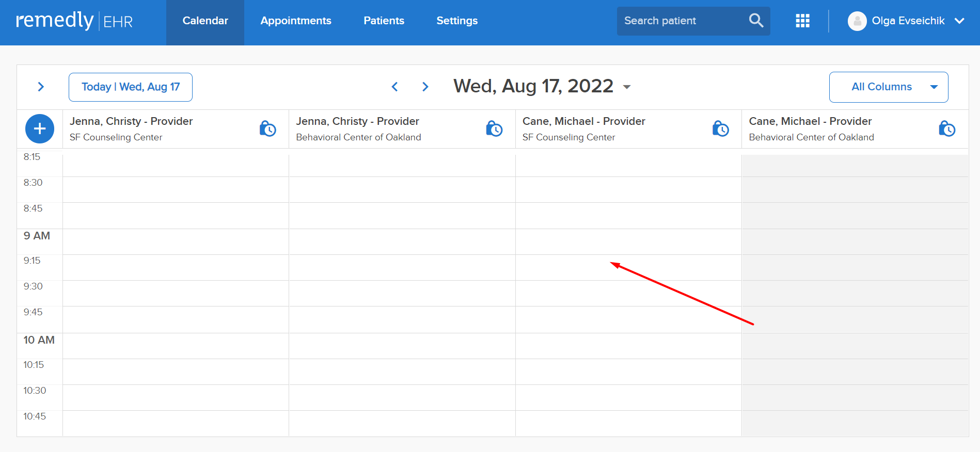The width and height of the screenshot is (980, 452).
Task: Click the blue plus add appointment button
Action: [40, 129]
